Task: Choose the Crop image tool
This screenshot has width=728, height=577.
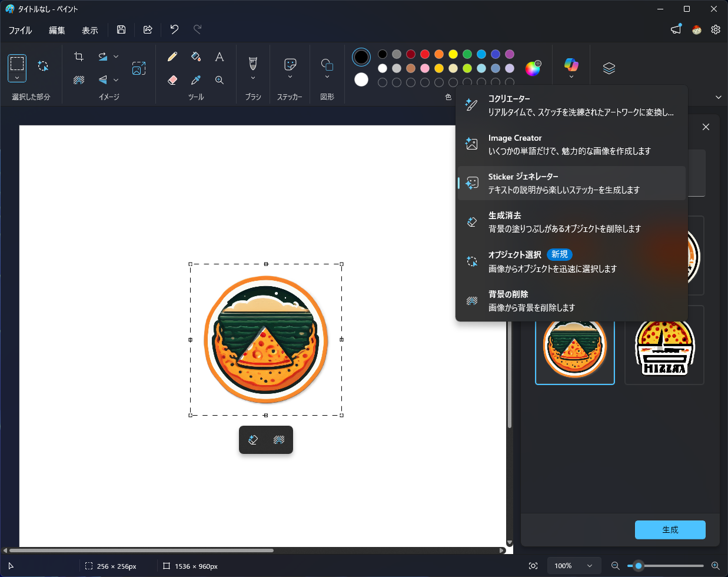Action: click(x=79, y=57)
